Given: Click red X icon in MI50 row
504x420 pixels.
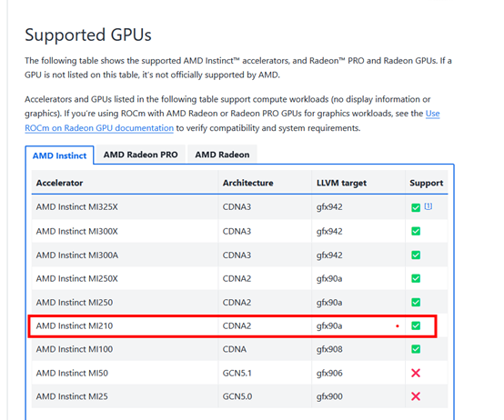Looking at the screenshot, I should [x=416, y=373].
